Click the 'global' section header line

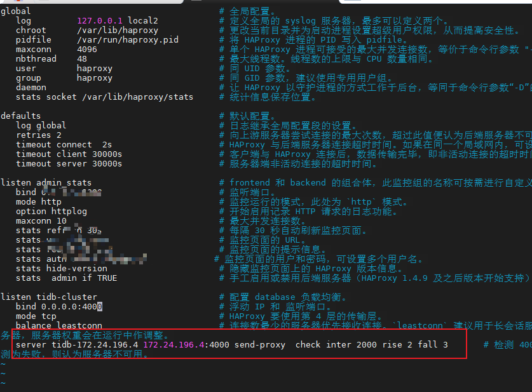[16, 11]
